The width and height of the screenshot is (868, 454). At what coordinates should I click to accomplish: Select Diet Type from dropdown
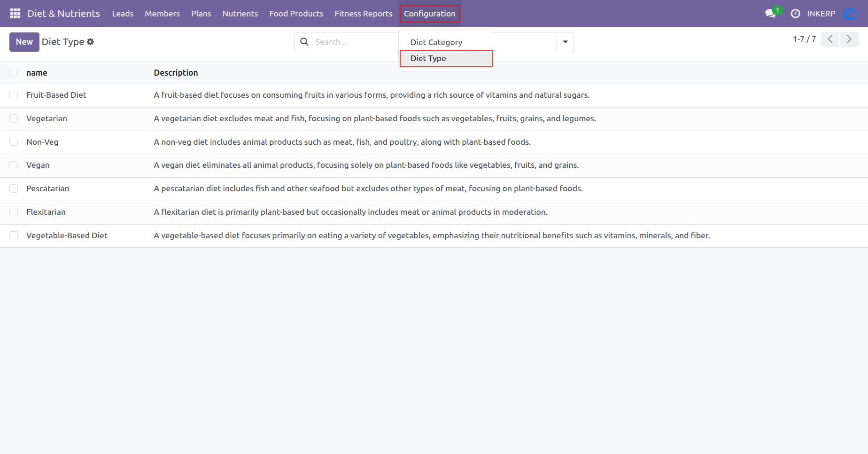[x=446, y=58]
